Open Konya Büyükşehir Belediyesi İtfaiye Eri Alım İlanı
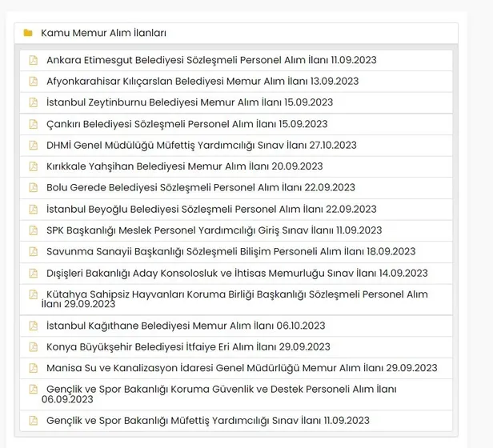This screenshot has height=448, width=493. 188,347
